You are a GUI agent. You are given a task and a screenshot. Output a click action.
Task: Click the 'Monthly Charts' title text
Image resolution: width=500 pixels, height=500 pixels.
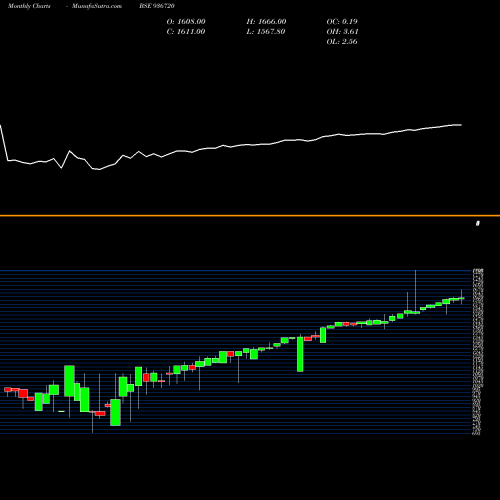coord(29,6)
